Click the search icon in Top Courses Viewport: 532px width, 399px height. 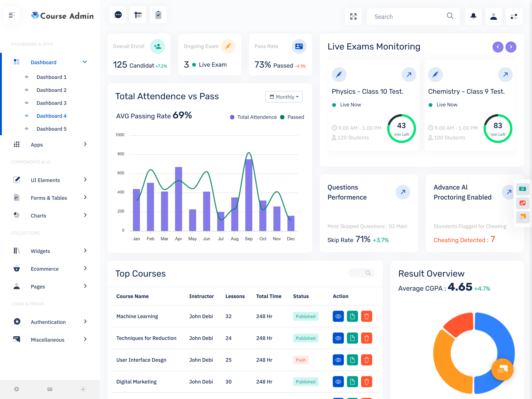368,273
